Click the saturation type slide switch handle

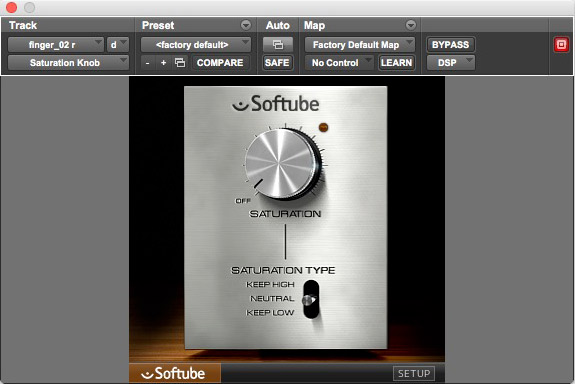[x=309, y=300]
